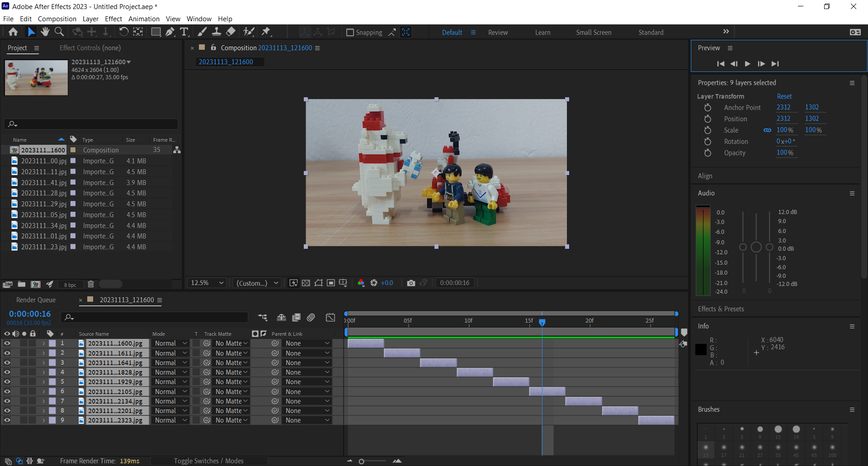
Task: Click the Interpret Footage icon in Project panel
Action: 8,284
